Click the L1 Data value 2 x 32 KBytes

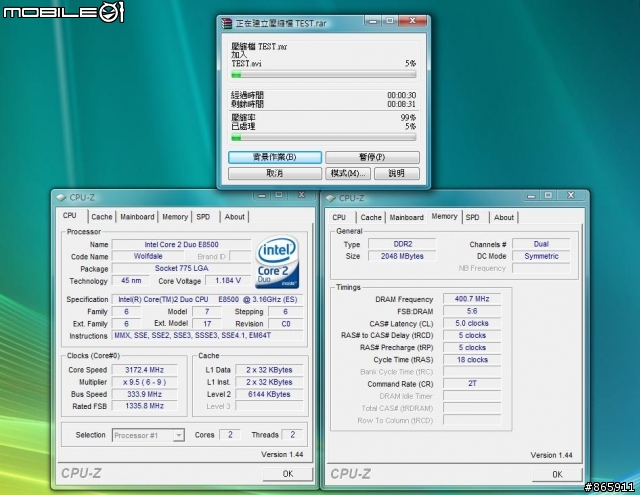click(269, 370)
